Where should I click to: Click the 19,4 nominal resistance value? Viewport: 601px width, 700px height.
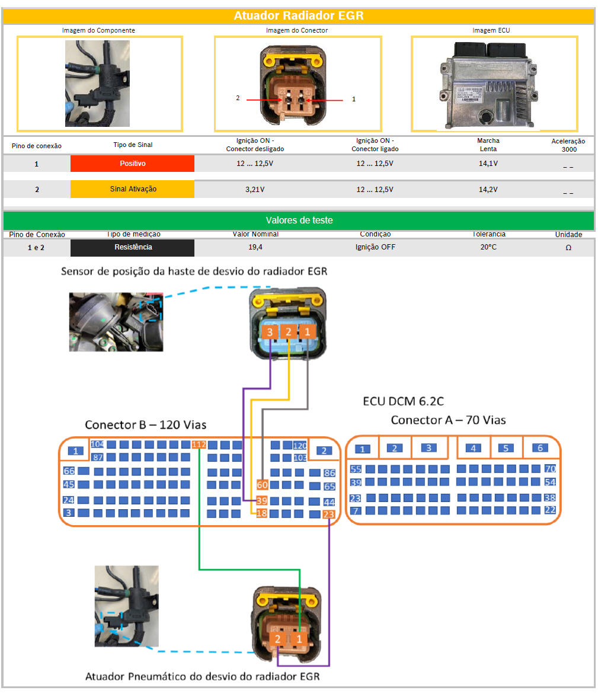pyautogui.click(x=255, y=247)
